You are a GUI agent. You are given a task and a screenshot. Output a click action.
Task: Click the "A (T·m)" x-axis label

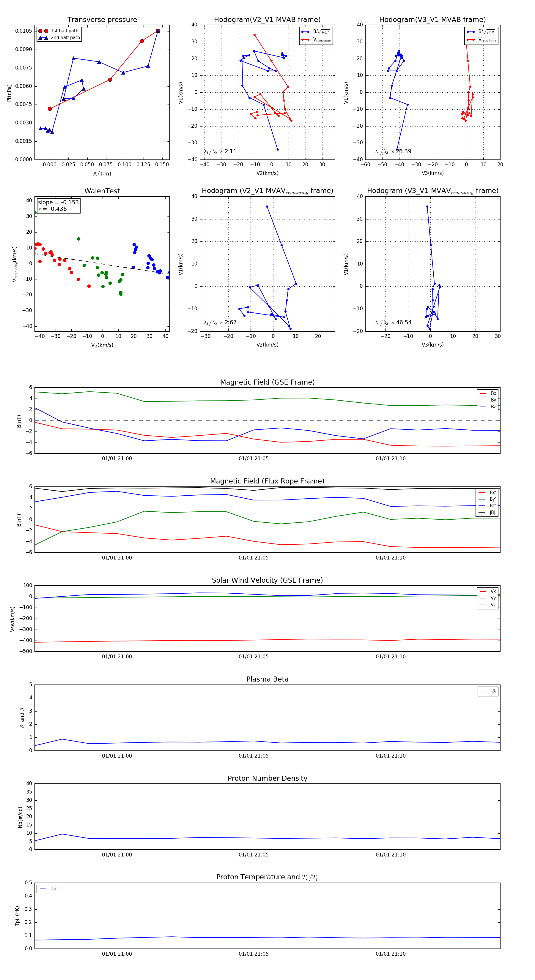tap(102, 173)
